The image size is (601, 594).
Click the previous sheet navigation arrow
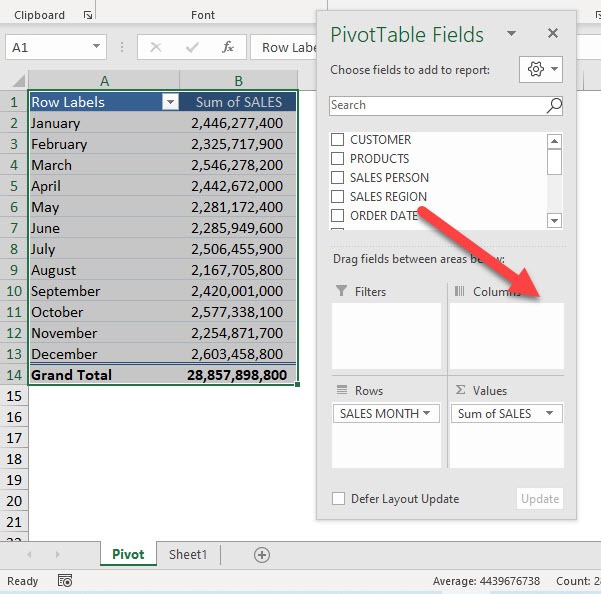tap(30, 554)
